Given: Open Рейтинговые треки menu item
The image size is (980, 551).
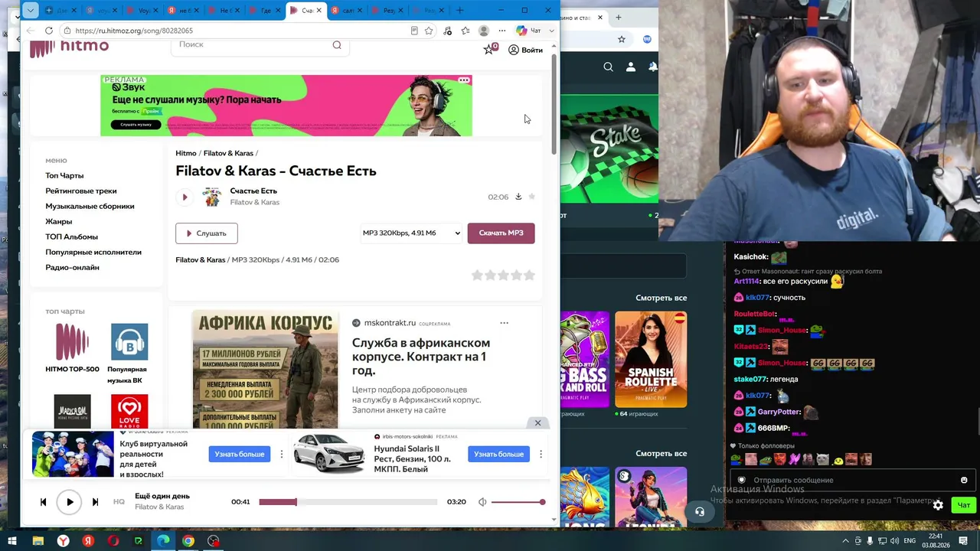Looking at the screenshot, I should click(81, 191).
